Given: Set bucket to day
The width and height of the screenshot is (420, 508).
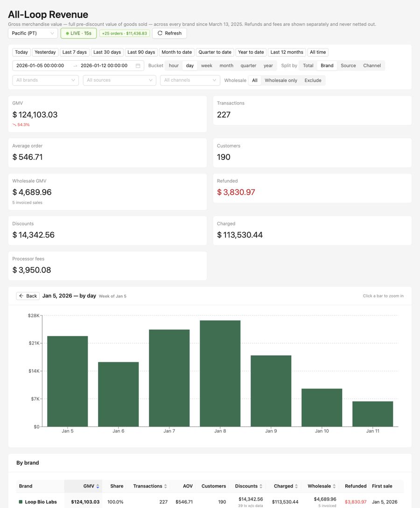Looking at the screenshot, I should pos(190,65).
